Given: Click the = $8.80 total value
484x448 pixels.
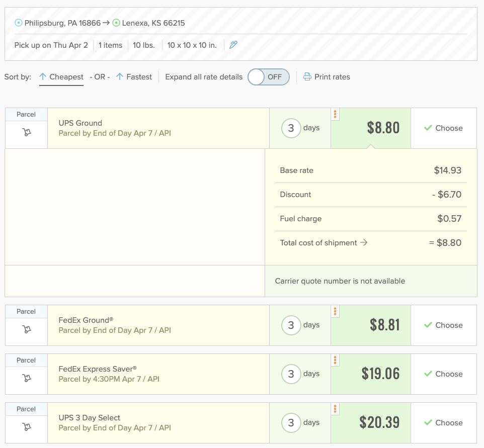Looking at the screenshot, I should pyautogui.click(x=445, y=243).
